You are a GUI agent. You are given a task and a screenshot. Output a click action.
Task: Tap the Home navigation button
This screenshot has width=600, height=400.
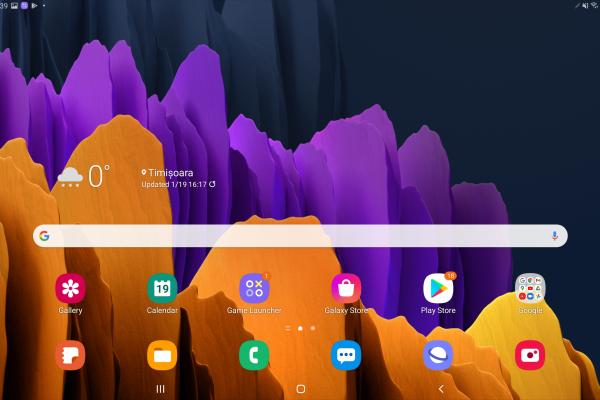[x=301, y=389]
